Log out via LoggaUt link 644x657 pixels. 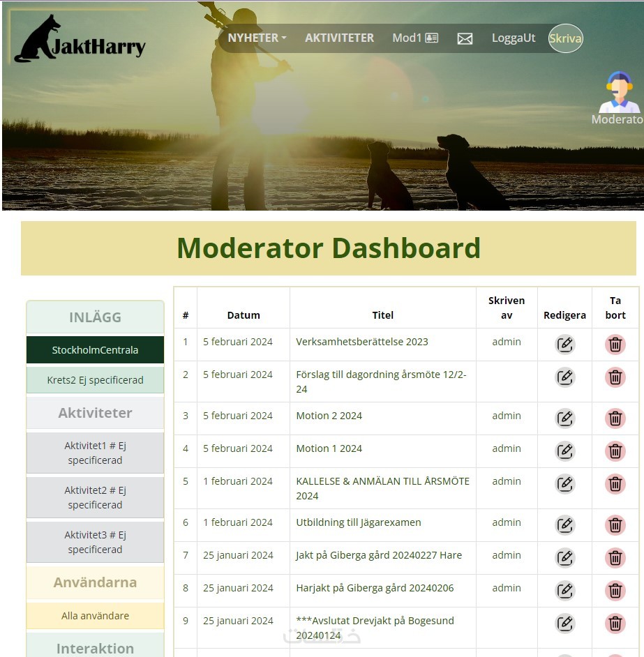514,38
